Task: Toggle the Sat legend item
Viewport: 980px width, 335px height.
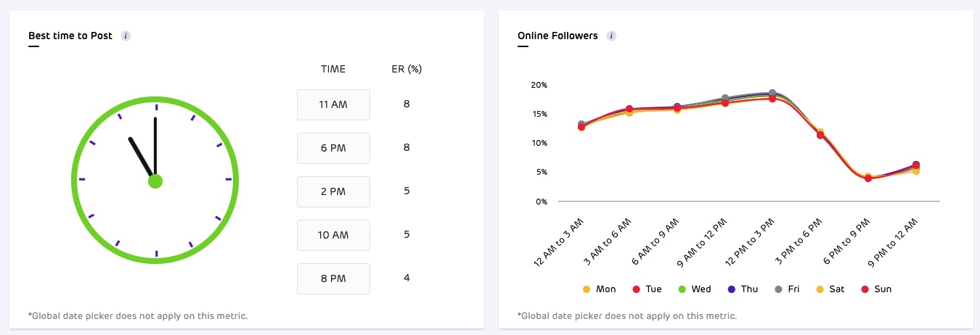Action: 830,289
